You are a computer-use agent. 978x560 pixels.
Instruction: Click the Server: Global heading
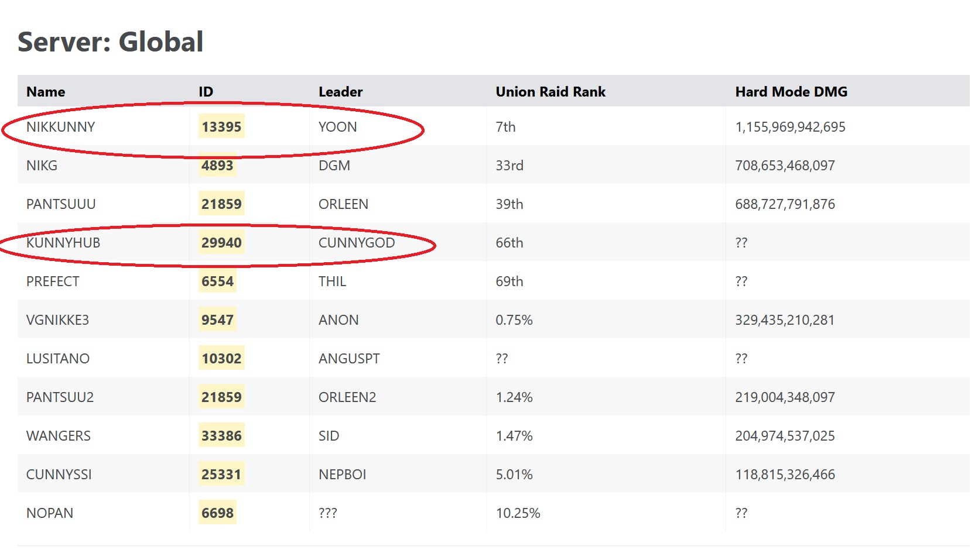[110, 42]
